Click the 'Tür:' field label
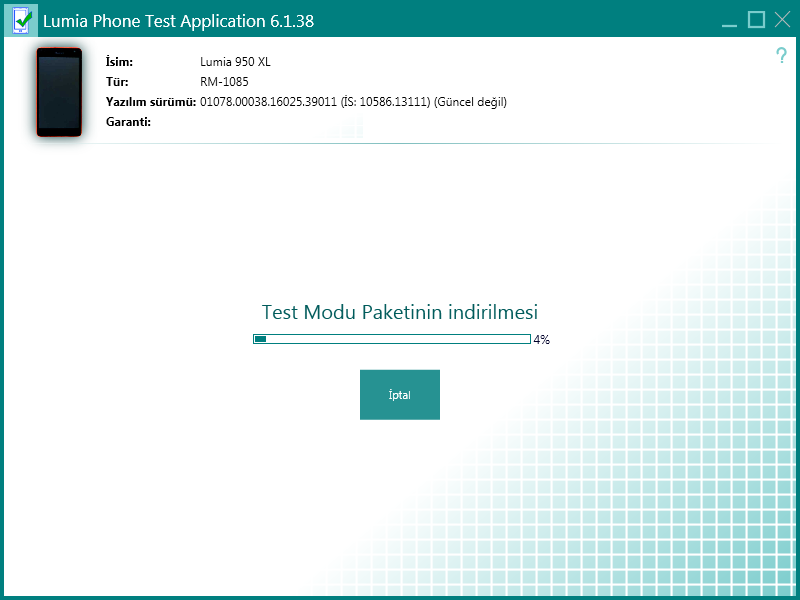 (x=116, y=82)
